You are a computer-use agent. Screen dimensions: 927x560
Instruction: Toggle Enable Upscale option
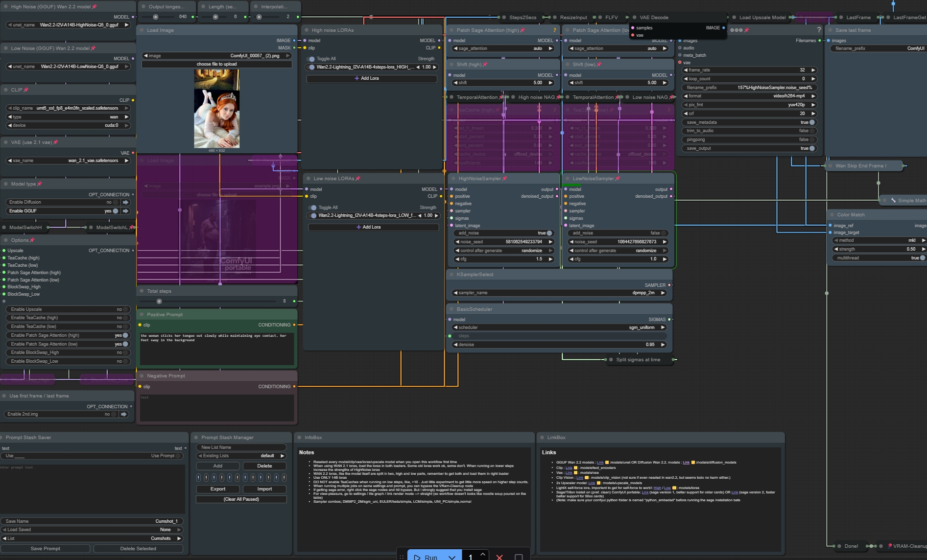(x=125, y=309)
